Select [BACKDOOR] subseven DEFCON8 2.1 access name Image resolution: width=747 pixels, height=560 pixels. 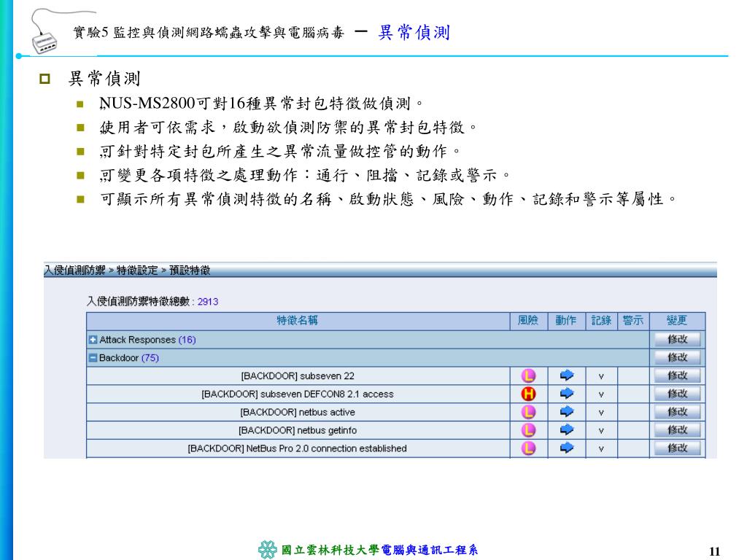(x=298, y=394)
